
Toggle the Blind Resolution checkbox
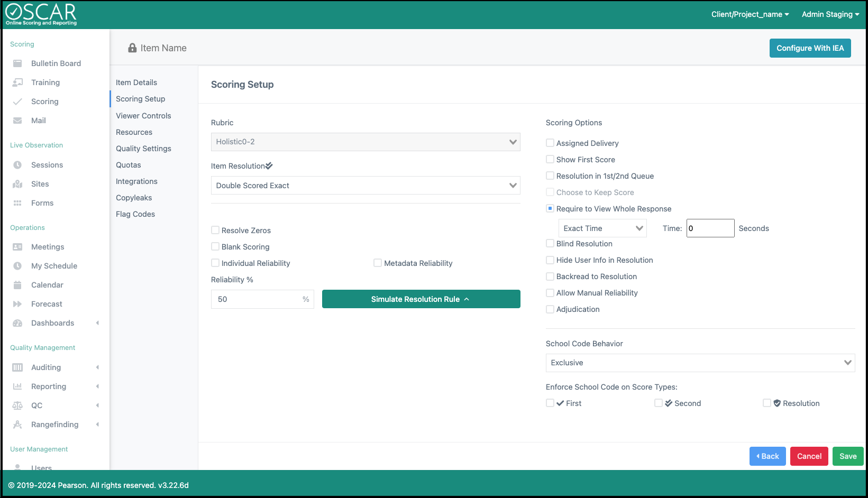coord(550,243)
